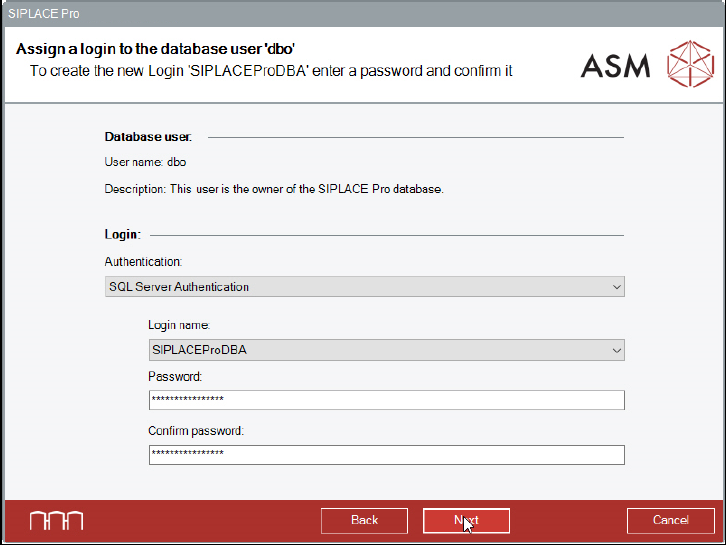Click the 'Assign a login' heading text
The image size is (726, 545).
(x=155, y=48)
